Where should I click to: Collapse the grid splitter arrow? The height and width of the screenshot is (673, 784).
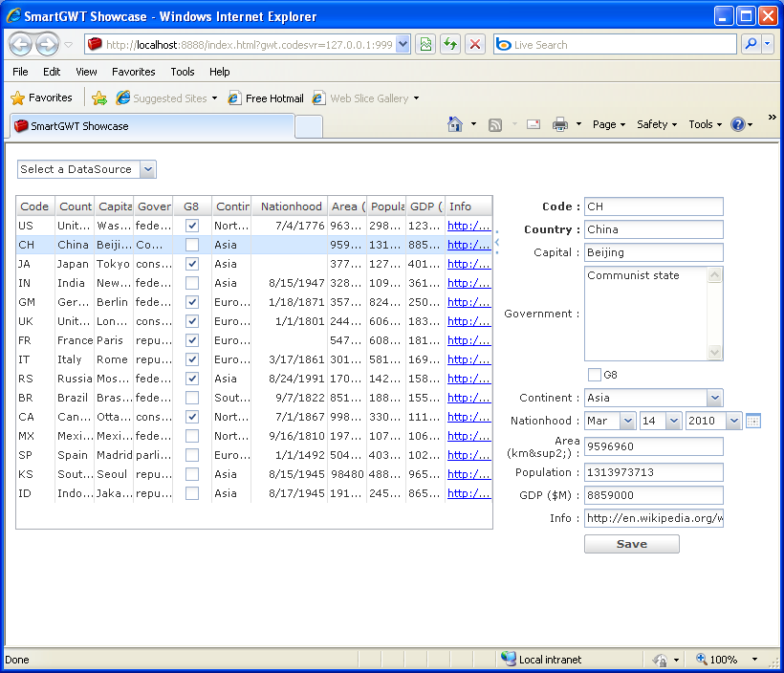(x=497, y=243)
